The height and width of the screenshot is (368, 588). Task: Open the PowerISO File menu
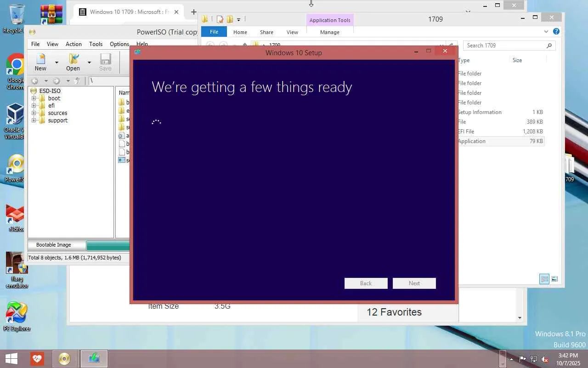click(35, 44)
